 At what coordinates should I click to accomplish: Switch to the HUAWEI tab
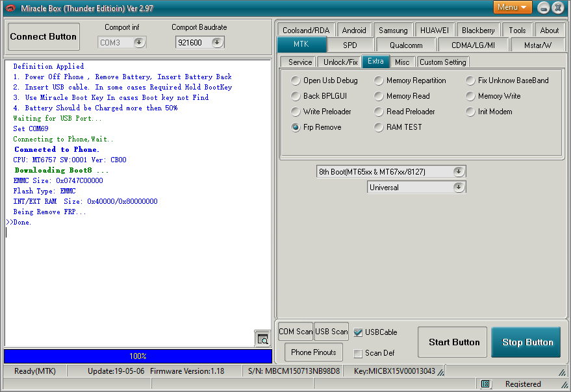click(435, 31)
